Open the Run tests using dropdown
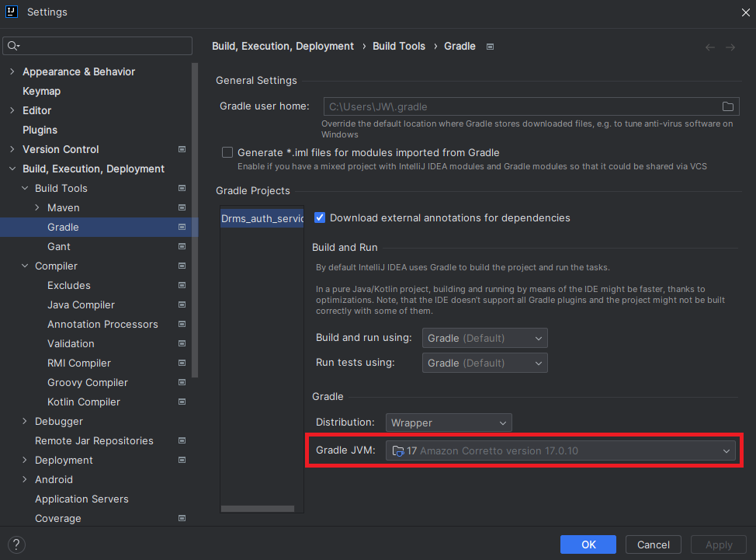The height and width of the screenshot is (560, 756). pyautogui.click(x=484, y=363)
